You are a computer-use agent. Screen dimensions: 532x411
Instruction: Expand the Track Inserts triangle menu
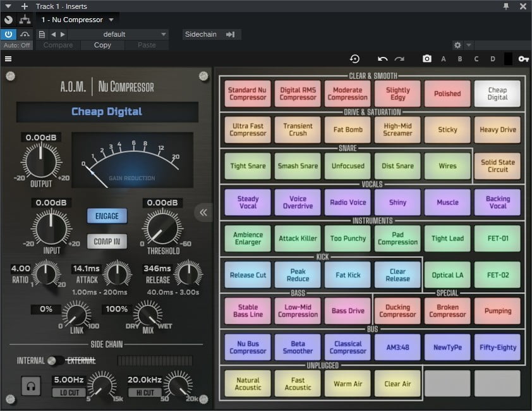coord(8,6)
